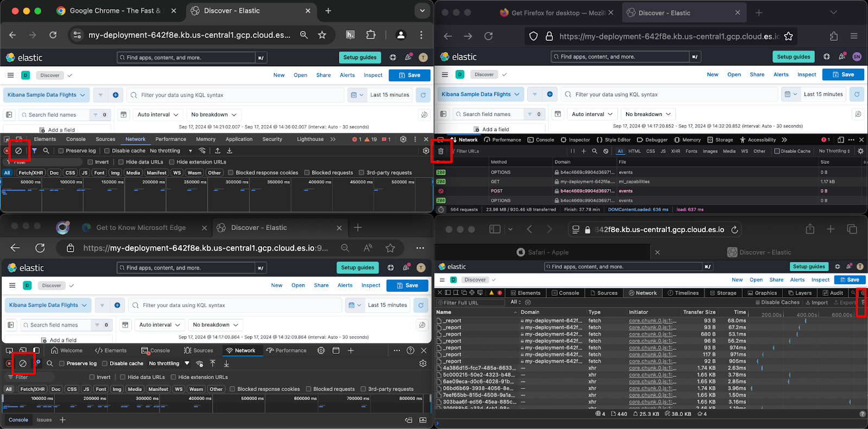The height and width of the screenshot is (429, 868).
Task: Expand more tabs chevron in Chrome DevTools
Action: pyautogui.click(x=333, y=139)
